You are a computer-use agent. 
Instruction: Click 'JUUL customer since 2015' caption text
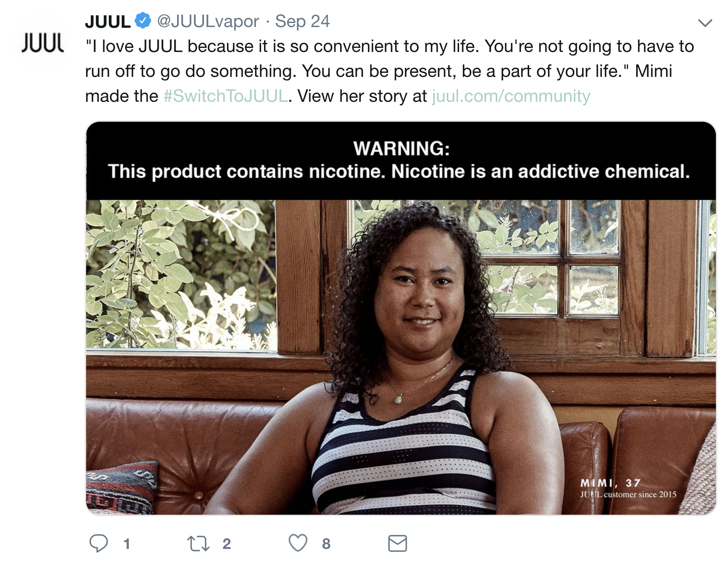coord(628,494)
